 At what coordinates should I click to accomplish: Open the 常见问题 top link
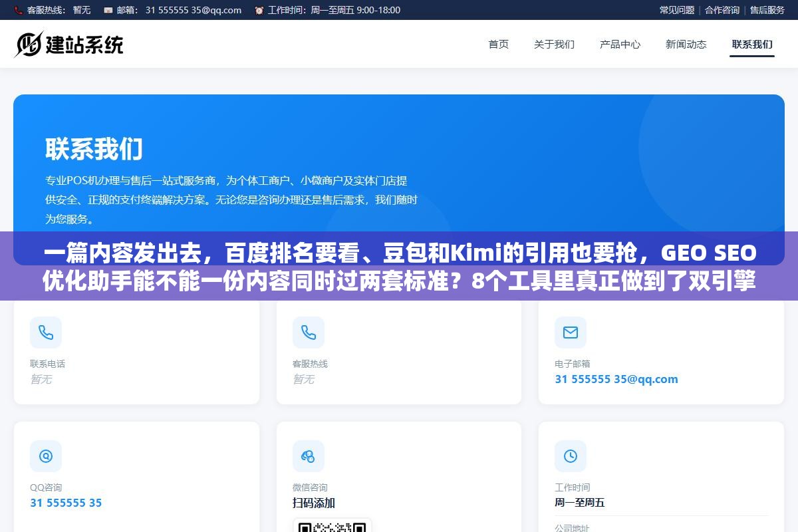(x=677, y=10)
